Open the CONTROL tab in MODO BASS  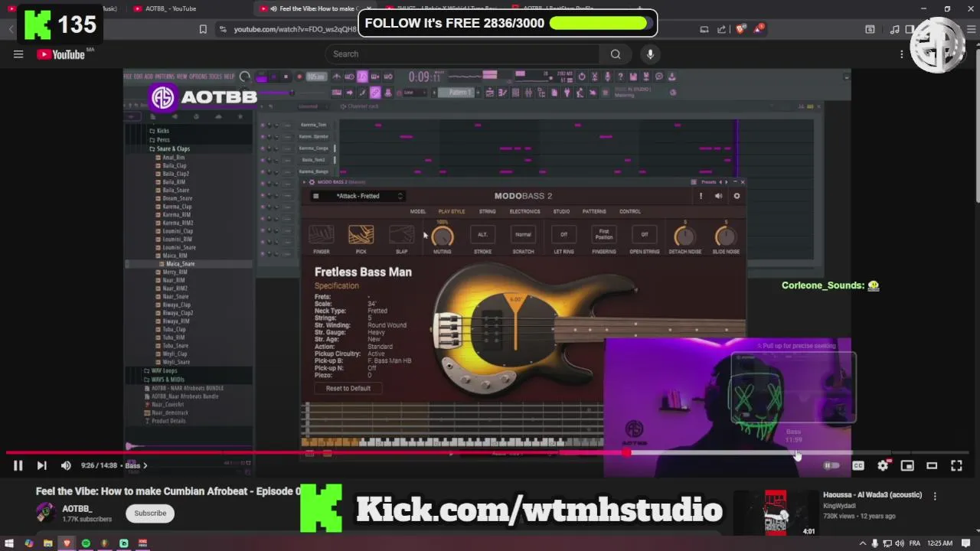click(x=630, y=212)
